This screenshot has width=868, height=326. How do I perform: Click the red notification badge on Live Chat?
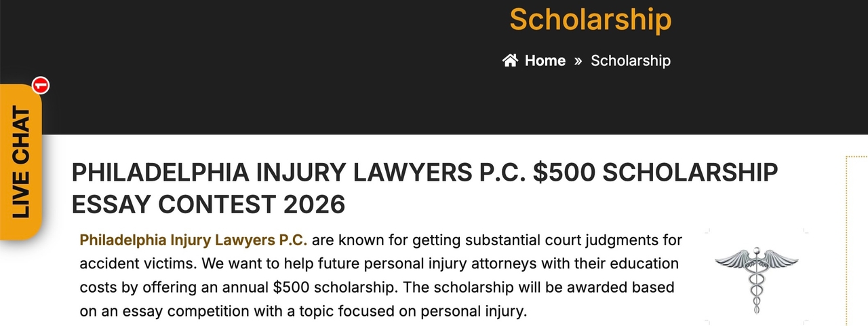pos(41,86)
